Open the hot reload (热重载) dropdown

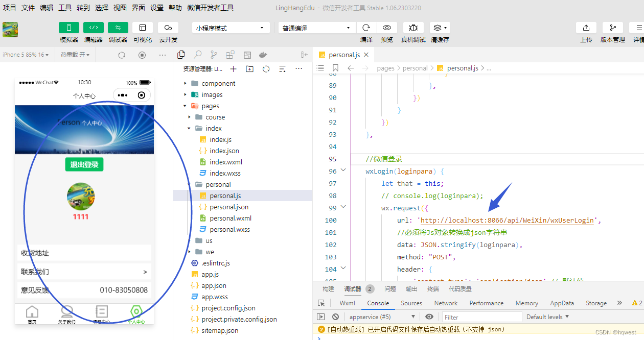(75, 55)
